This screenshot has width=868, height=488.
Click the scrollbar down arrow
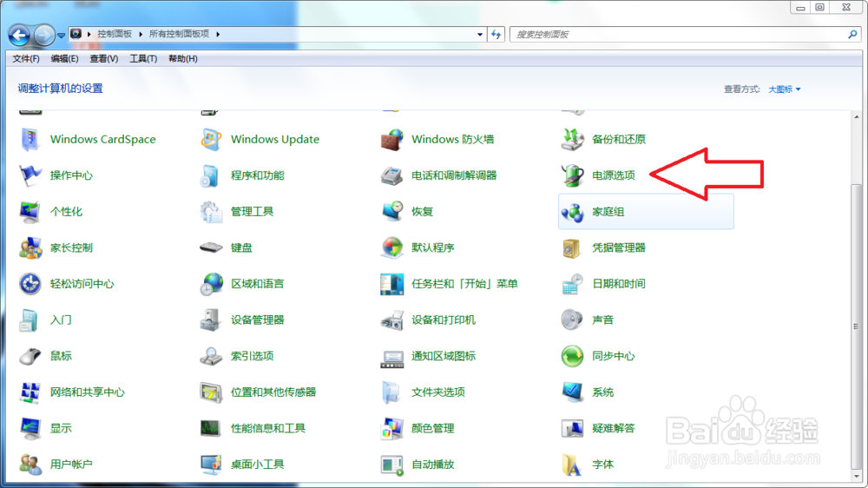coord(857,477)
